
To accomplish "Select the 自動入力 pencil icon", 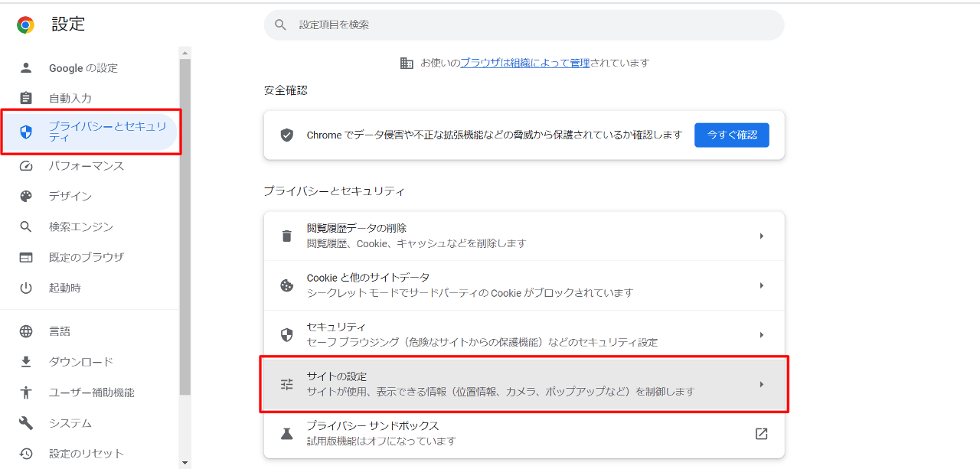I will [x=26, y=98].
